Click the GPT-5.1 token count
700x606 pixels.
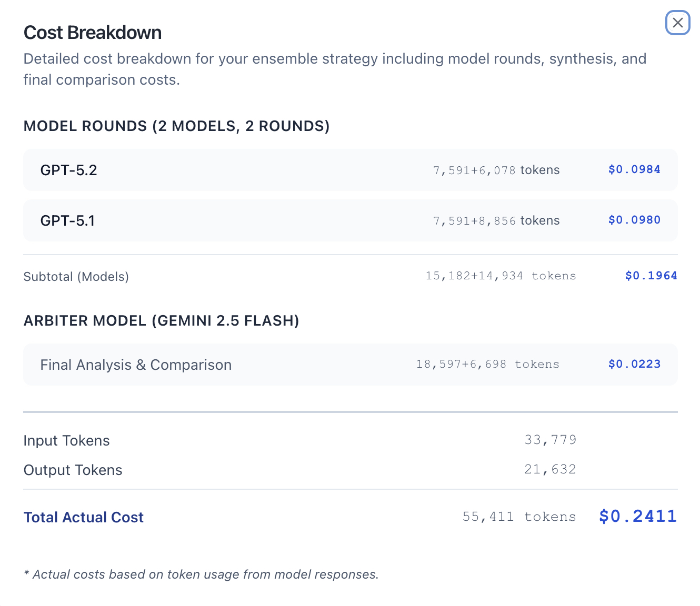[x=496, y=220]
